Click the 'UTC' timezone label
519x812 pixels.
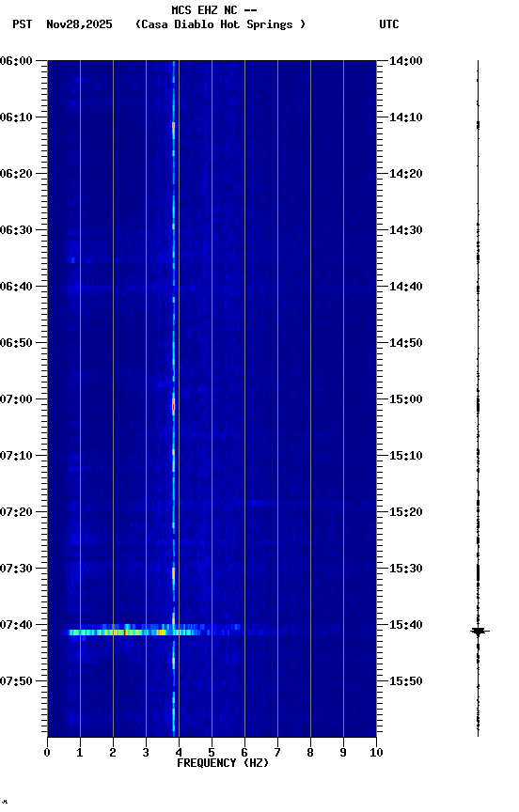(x=389, y=24)
